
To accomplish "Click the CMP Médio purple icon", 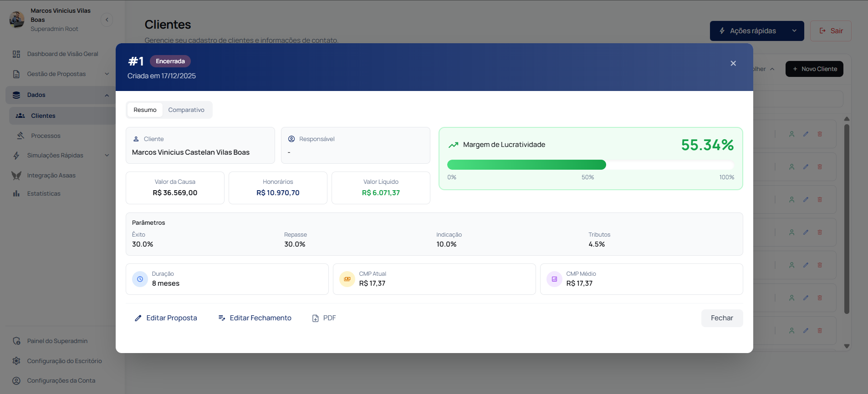I will click(x=554, y=279).
